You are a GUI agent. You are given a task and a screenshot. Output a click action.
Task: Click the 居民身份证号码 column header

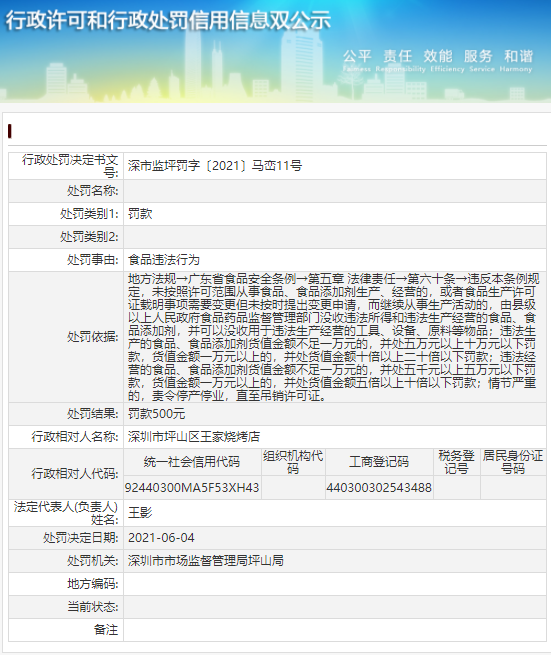point(513,462)
